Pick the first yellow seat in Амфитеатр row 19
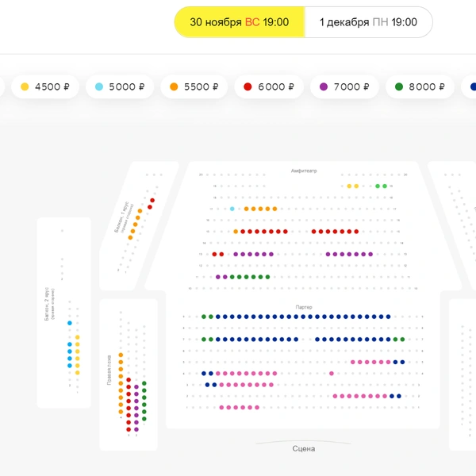The image size is (476, 476). 349,186
